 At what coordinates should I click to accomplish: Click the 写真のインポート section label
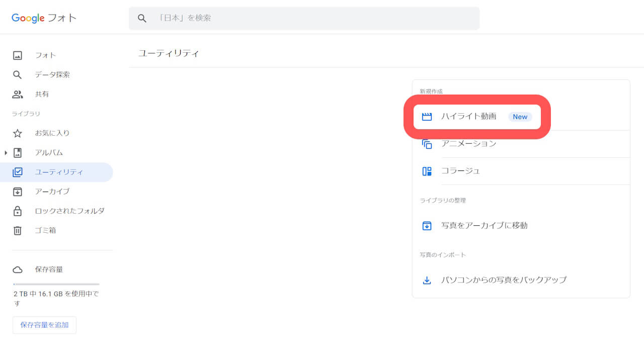(443, 255)
